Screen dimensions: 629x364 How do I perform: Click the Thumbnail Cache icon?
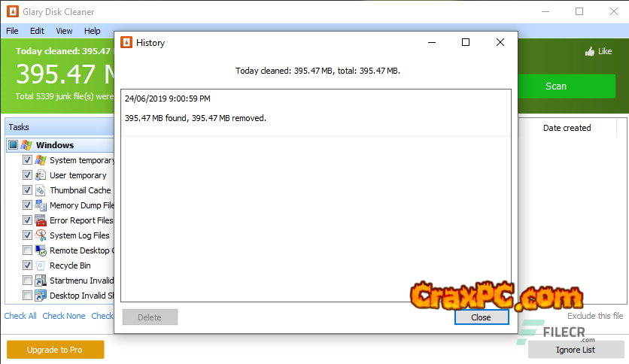pos(41,190)
